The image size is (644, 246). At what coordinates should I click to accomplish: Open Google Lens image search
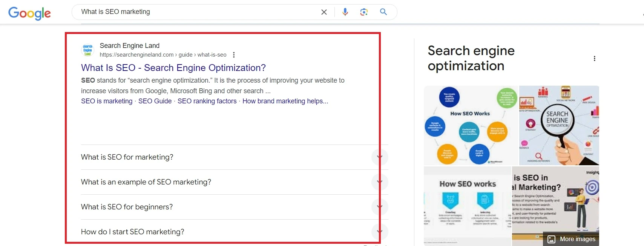tap(364, 12)
